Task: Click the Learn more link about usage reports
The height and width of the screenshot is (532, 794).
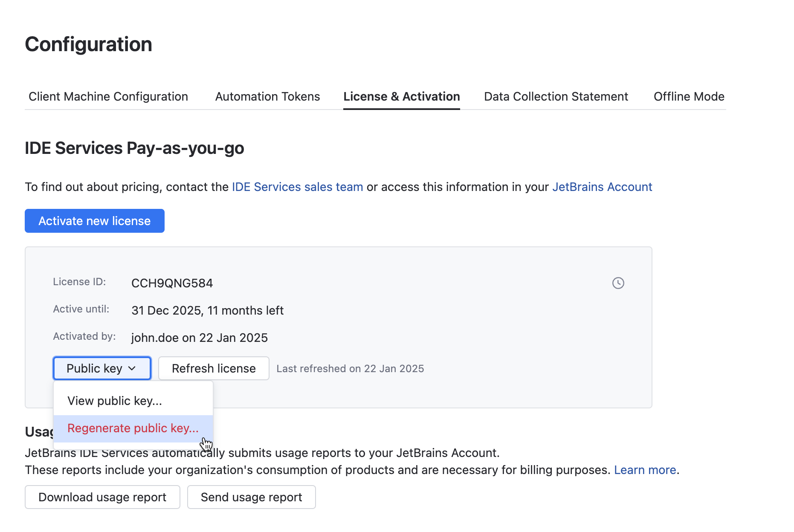Action: click(x=645, y=470)
